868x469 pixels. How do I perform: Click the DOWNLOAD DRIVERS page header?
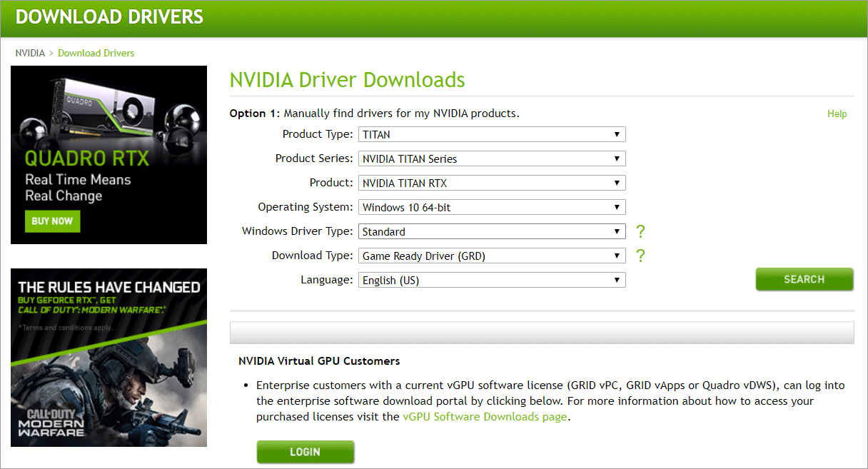click(x=108, y=16)
